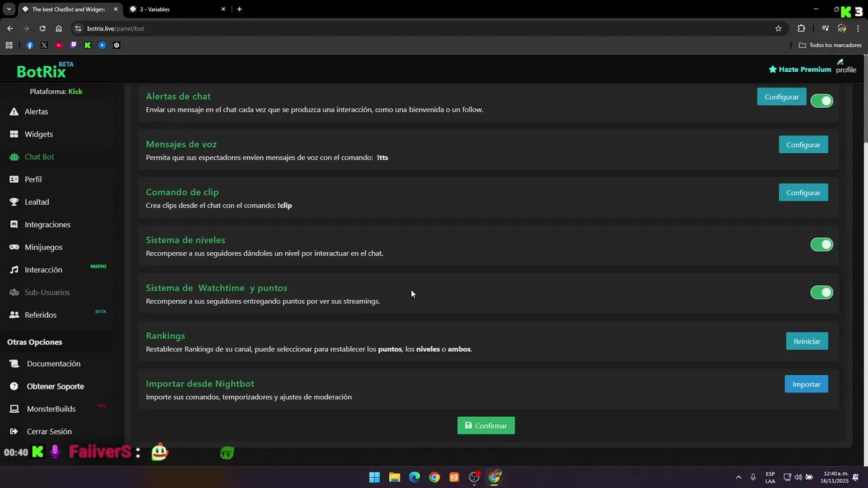Configure Alertas de chat

click(782, 97)
